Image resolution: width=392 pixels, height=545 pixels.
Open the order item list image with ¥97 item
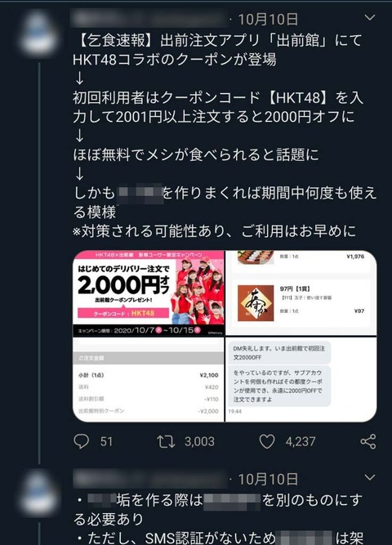[301, 293]
